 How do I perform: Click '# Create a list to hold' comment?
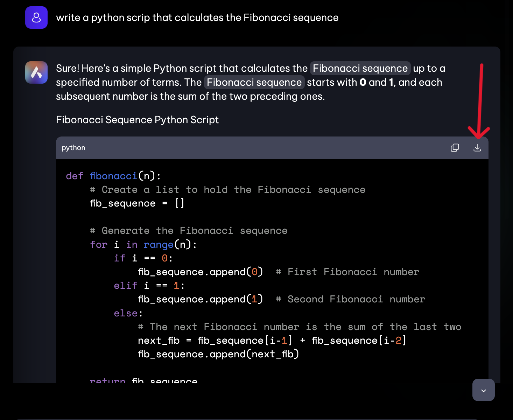point(227,190)
